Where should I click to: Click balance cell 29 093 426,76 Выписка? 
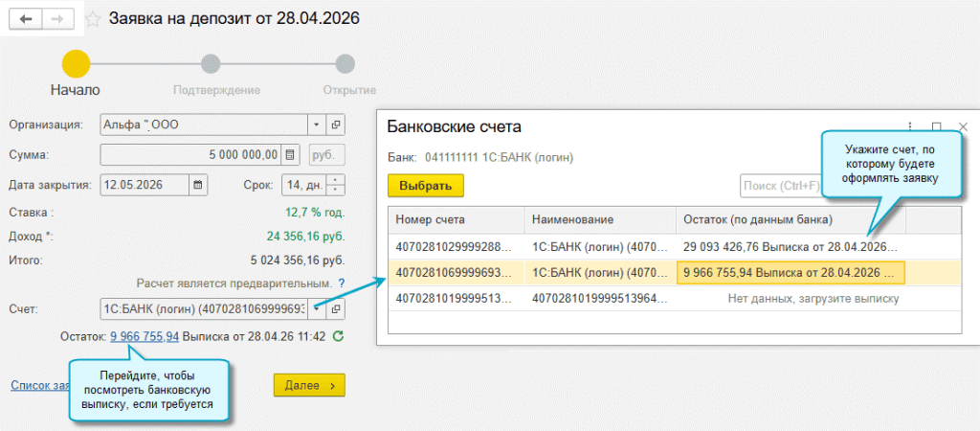point(791,246)
